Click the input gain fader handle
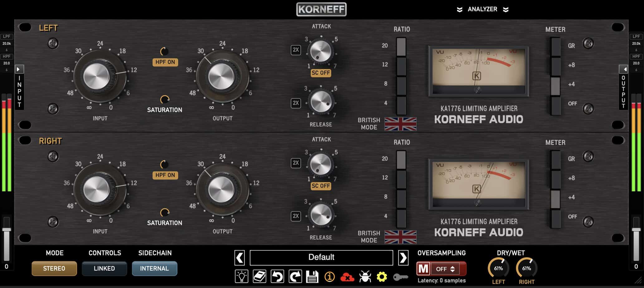Image resolution: width=644 pixels, height=288 pixels. (x=7, y=230)
